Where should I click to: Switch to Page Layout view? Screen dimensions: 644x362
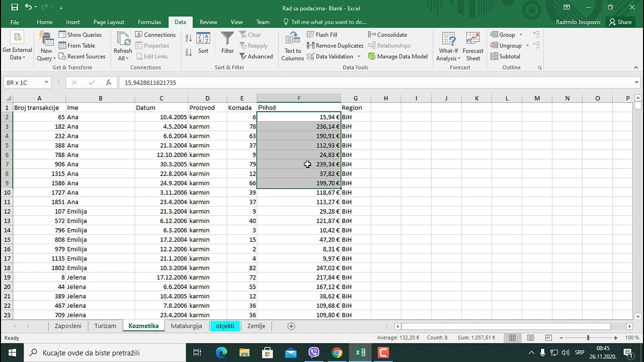(x=530, y=338)
